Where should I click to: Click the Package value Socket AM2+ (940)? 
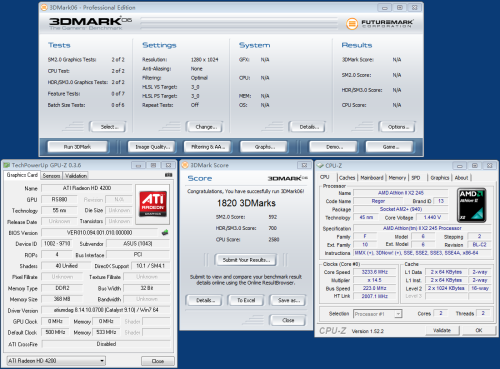pos(401,209)
